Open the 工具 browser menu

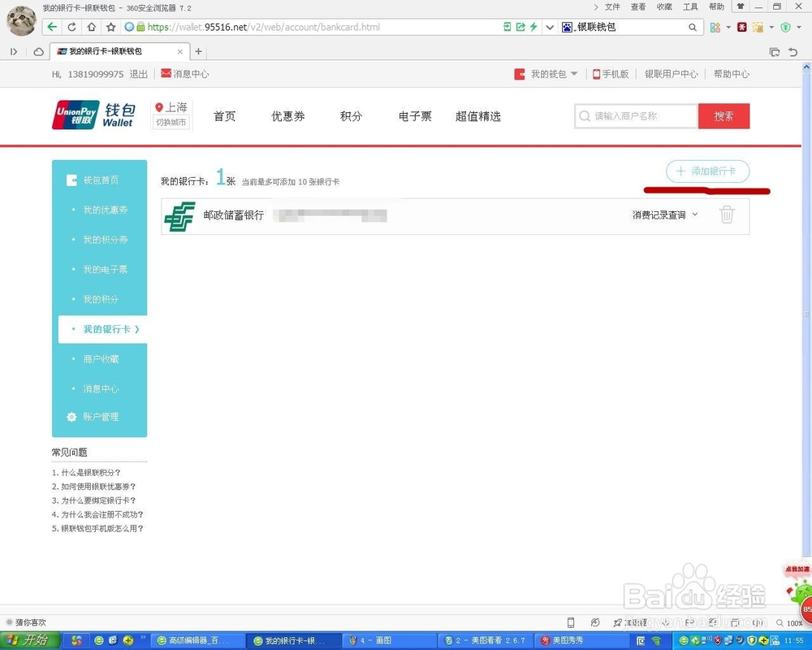[x=690, y=6]
